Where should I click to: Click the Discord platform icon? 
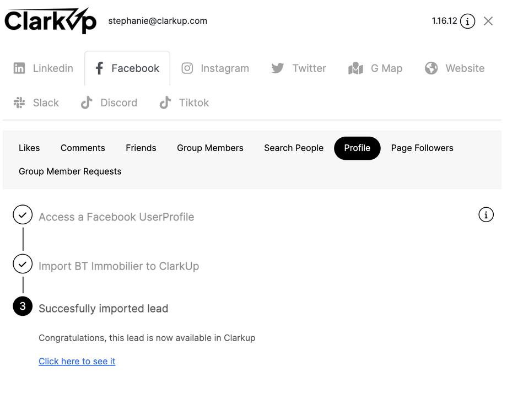click(x=87, y=103)
